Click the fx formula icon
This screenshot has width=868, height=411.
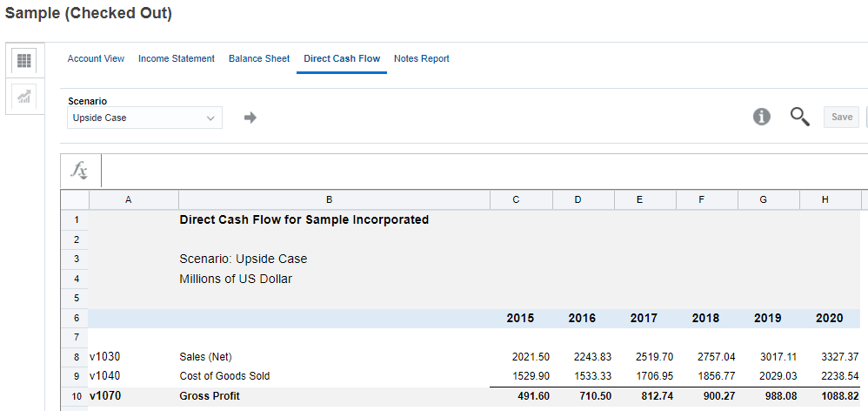(79, 170)
